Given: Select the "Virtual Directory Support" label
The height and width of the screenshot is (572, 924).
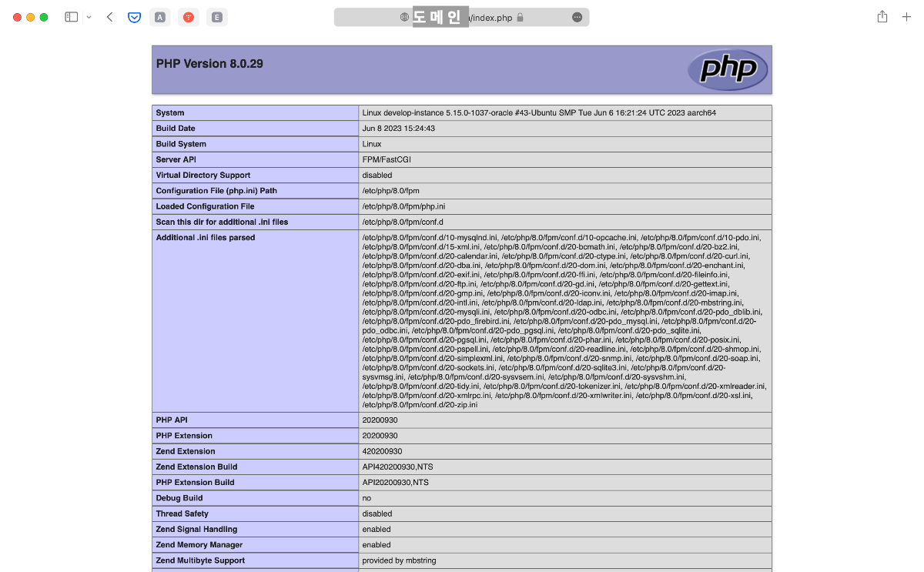Looking at the screenshot, I should point(203,175).
